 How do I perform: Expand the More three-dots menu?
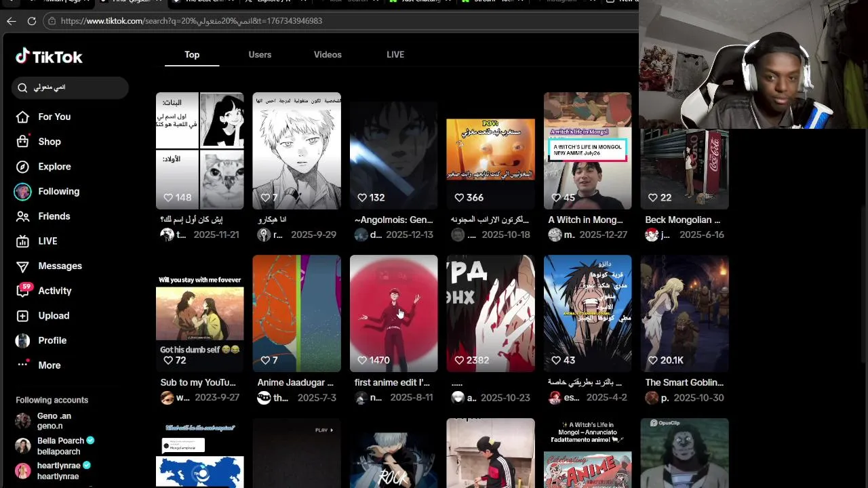[x=22, y=365]
